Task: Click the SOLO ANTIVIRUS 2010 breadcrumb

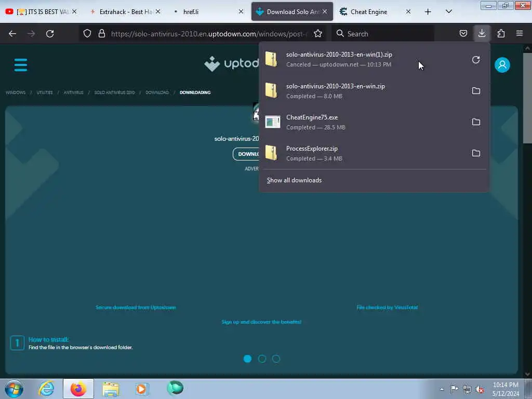Action: [114, 92]
